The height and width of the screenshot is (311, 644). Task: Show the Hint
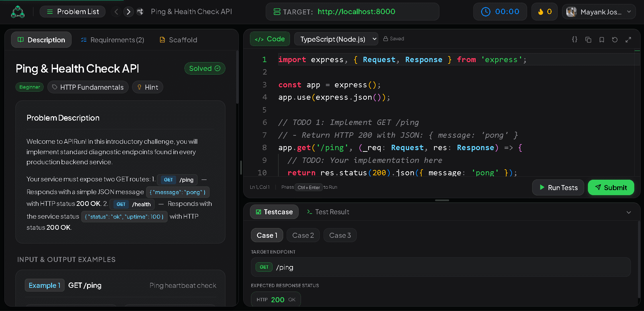pos(147,87)
